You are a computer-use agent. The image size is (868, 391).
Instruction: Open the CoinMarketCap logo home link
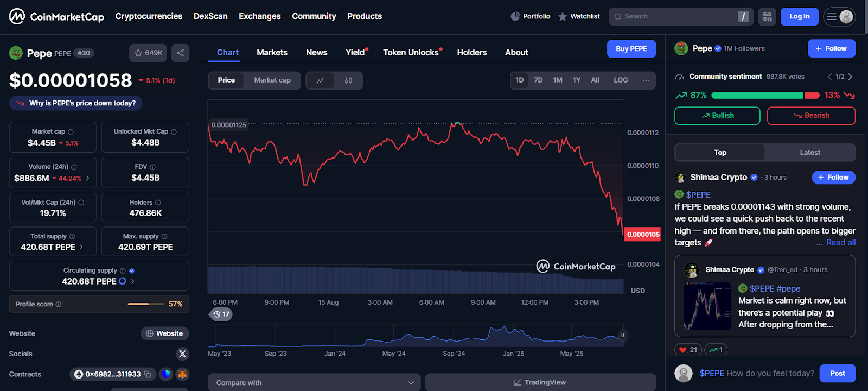tap(56, 16)
